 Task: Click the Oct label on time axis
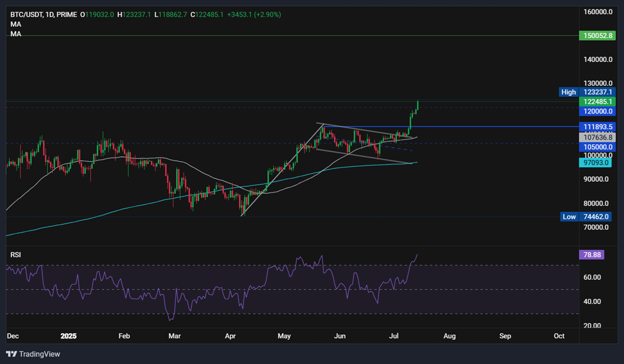(559, 336)
